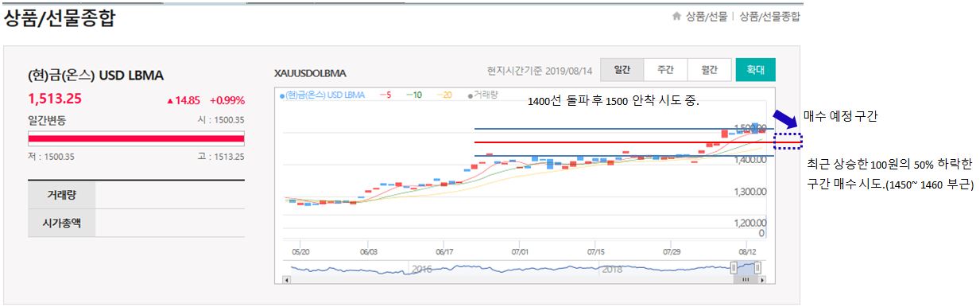Click the 시가총액 row label
The image size is (980, 307).
click(x=61, y=223)
